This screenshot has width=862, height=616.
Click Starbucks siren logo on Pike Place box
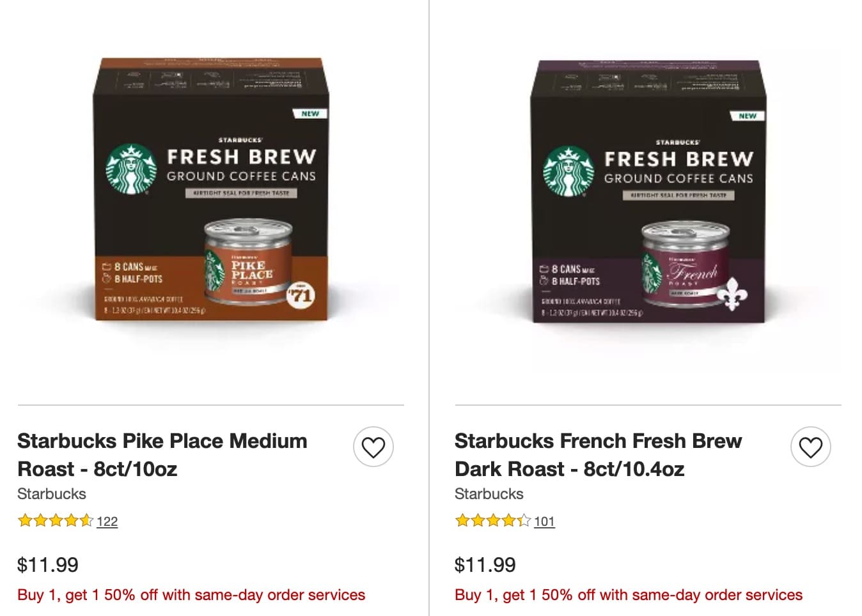131,169
